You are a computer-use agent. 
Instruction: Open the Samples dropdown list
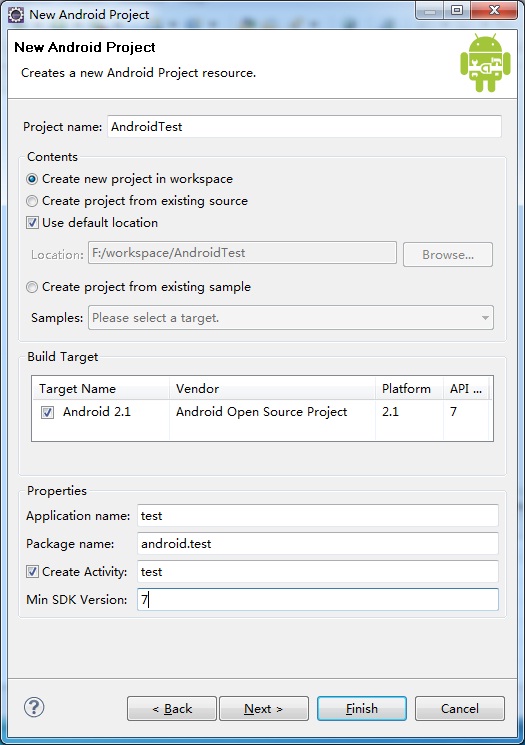tap(291, 317)
